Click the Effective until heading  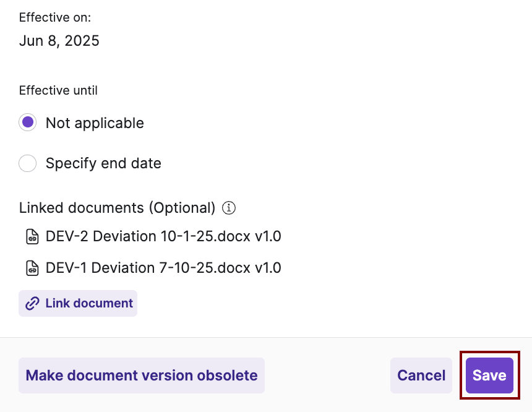(58, 90)
